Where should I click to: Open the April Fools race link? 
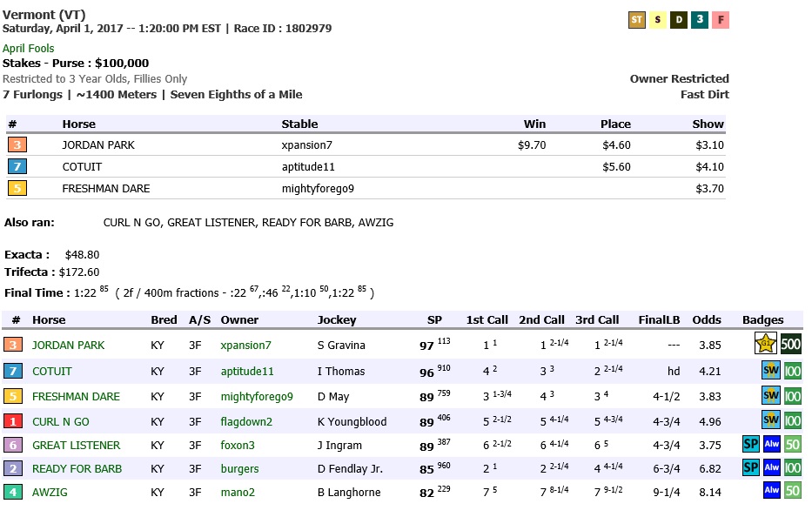coord(28,48)
